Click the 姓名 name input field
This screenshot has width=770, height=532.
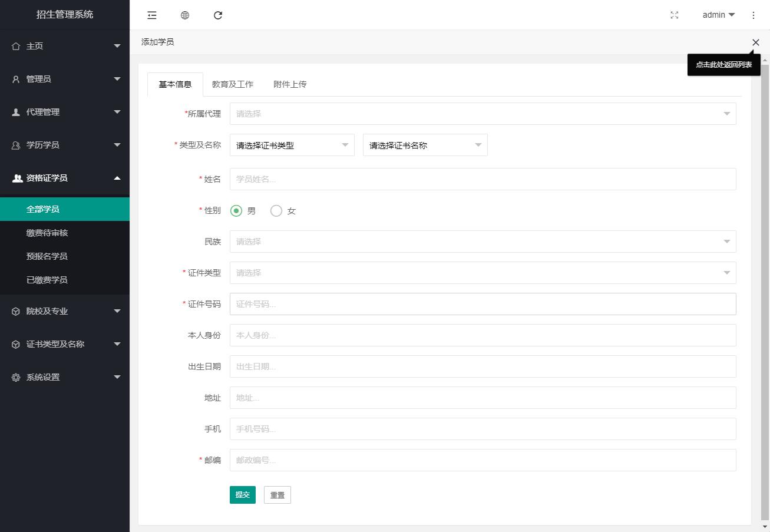click(x=483, y=179)
